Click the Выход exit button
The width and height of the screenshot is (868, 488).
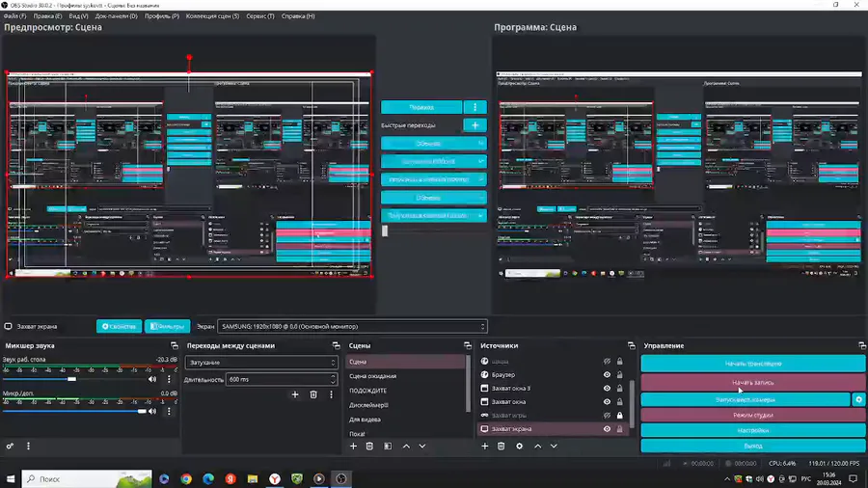753,446
